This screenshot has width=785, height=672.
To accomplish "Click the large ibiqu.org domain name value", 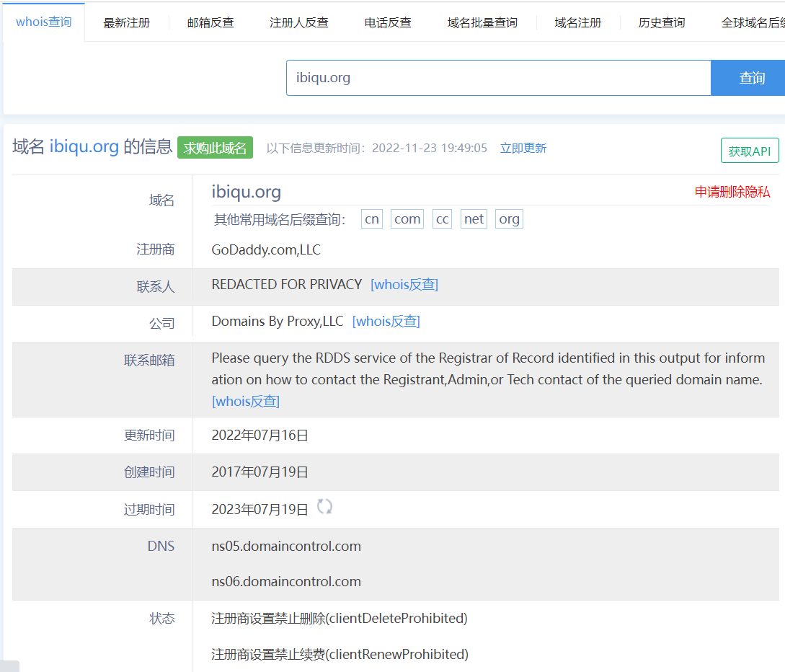I will (247, 192).
